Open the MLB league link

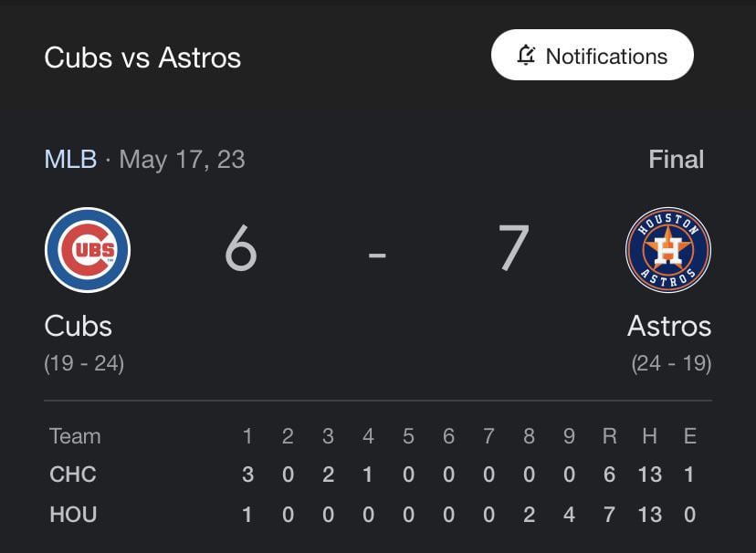click(70, 160)
